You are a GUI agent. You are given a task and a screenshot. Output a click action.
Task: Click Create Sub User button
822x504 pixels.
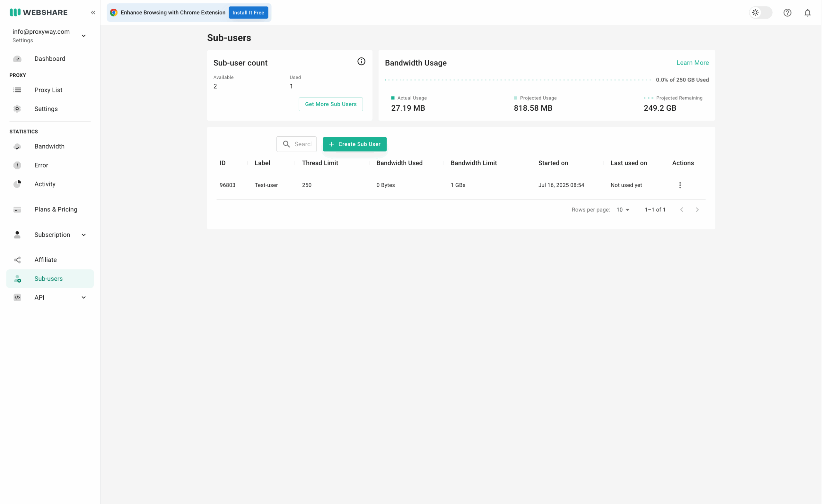pos(354,144)
